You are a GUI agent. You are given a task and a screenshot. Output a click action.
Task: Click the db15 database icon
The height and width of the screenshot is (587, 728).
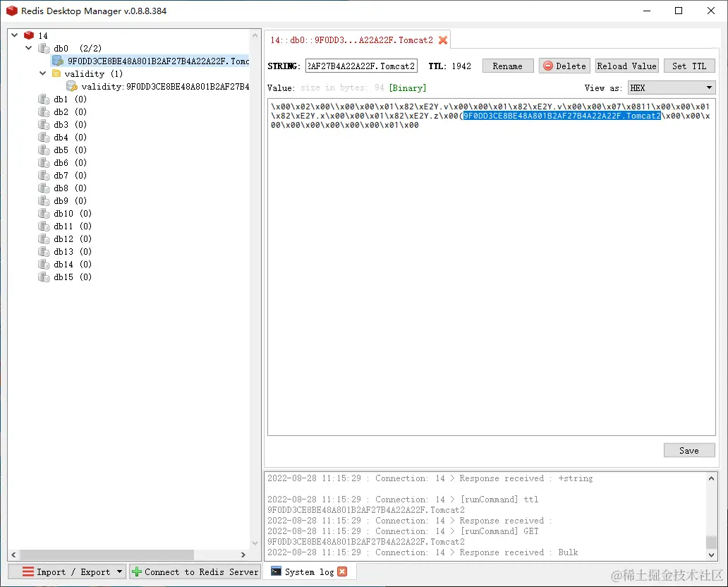pyautogui.click(x=44, y=277)
